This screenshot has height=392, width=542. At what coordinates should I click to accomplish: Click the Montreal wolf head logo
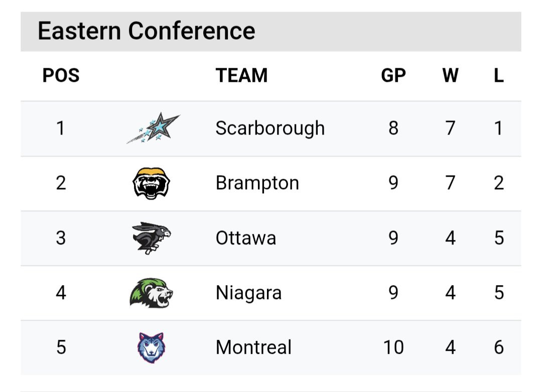click(x=152, y=347)
